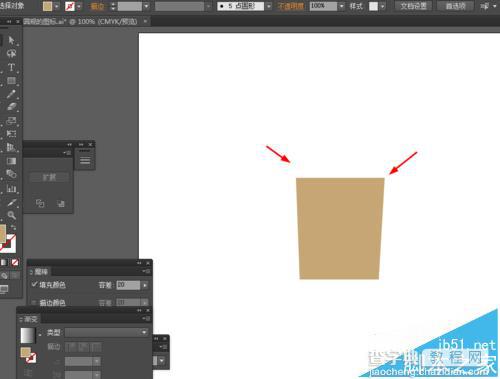The width and height of the screenshot is (500, 379).
Task: Toggle the 填充颜色 fill color checkbox
Action: tap(34, 284)
